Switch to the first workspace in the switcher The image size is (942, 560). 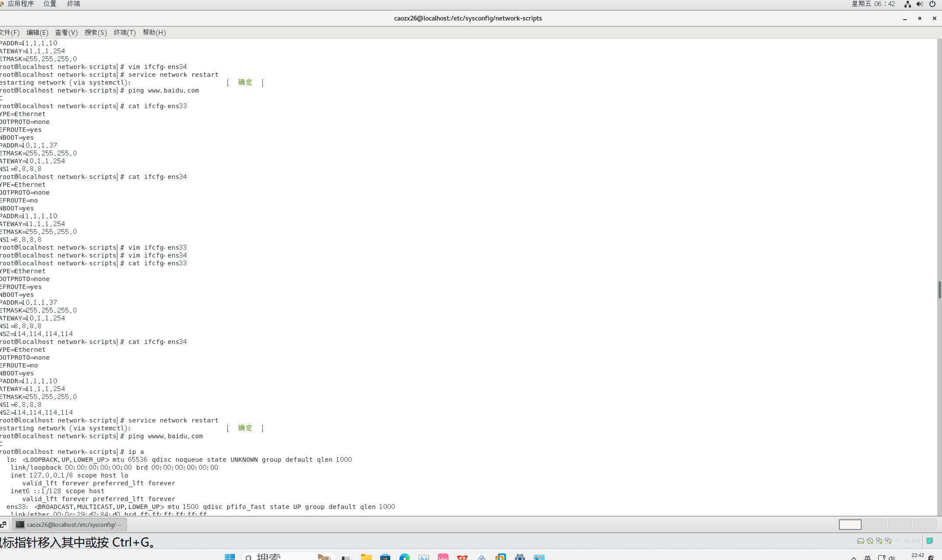(x=850, y=524)
